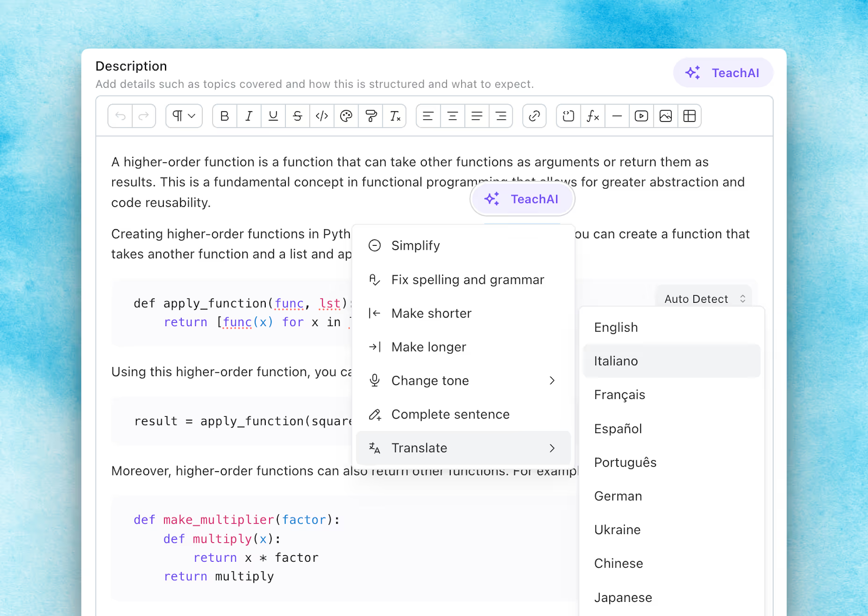
Task: Undo the last edit
Action: [x=120, y=116]
